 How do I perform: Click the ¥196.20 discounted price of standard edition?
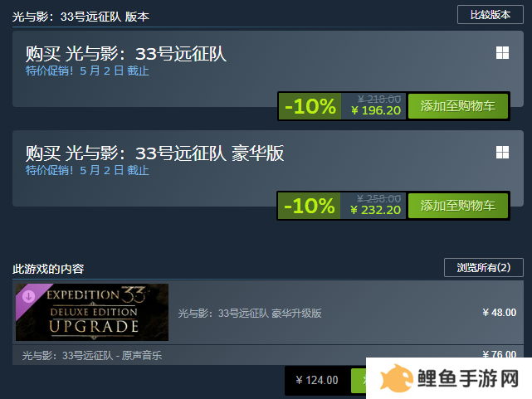coord(376,110)
